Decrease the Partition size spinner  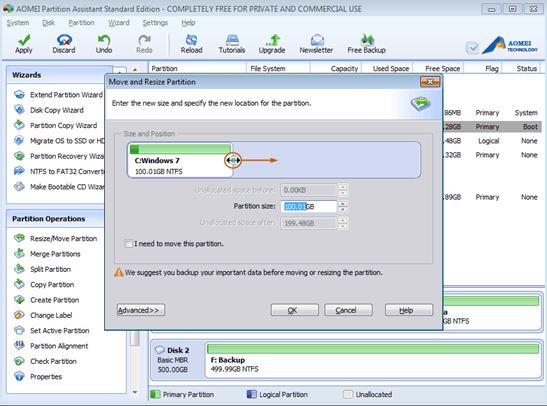click(x=343, y=209)
